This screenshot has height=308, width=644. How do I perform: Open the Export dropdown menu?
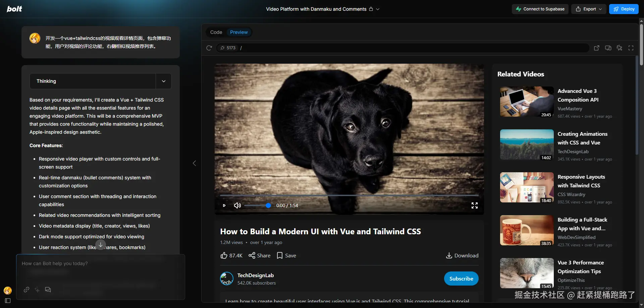coord(589,9)
